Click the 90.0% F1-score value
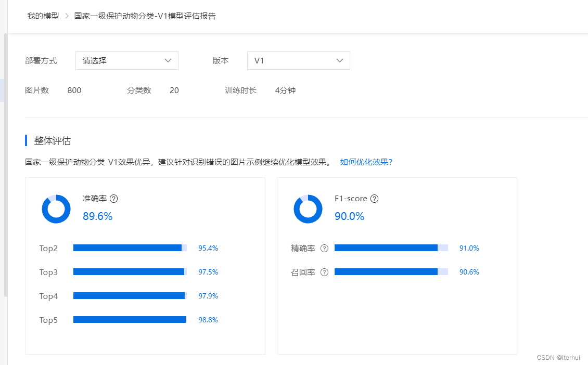The image size is (588, 365). [350, 216]
